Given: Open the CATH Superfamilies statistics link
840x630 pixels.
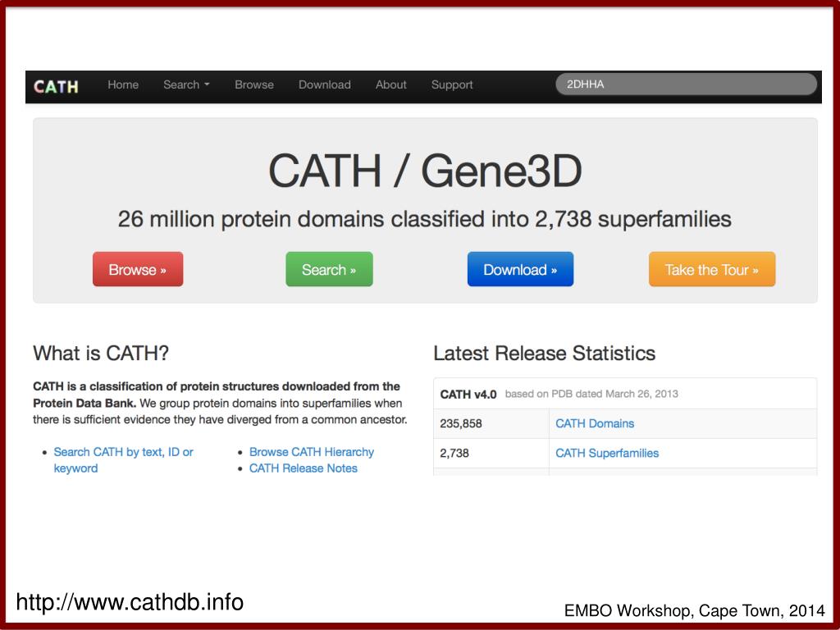Looking at the screenshot, I should point(607,453).
